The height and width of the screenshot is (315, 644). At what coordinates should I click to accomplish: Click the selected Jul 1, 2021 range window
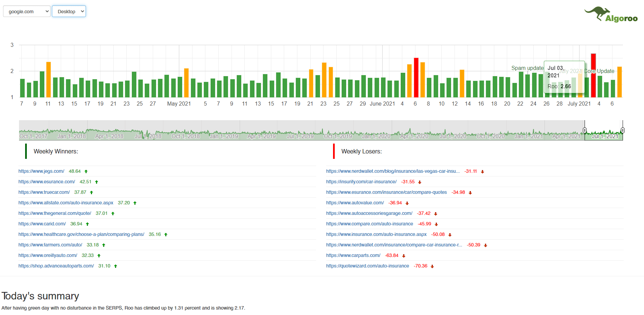pos(604,130)
